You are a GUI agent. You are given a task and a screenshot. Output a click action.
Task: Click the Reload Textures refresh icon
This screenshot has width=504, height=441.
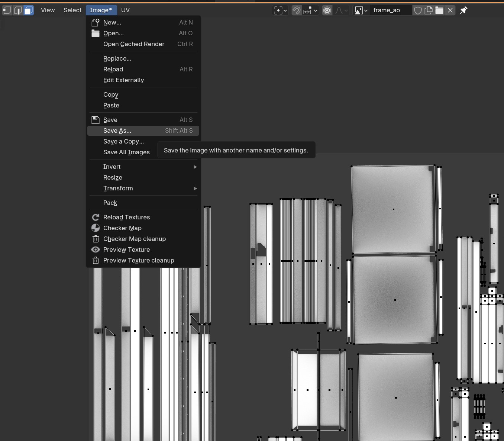pos(96,217)
